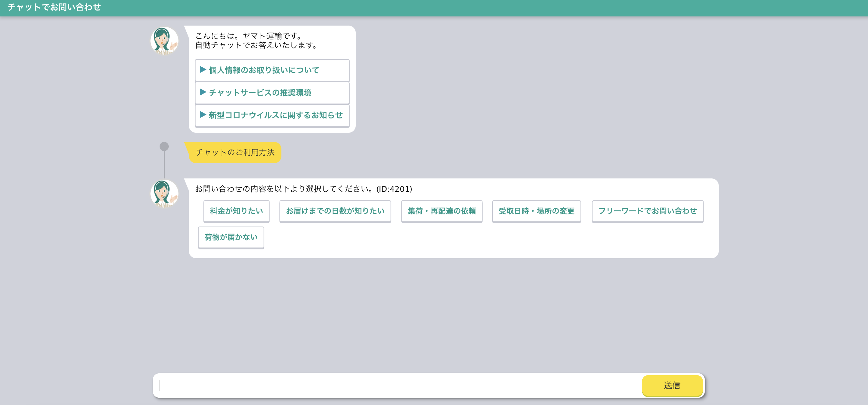868x405 pixels.
Task: Click the operator avatar beside inquiry options
Action: coord(164,194)
